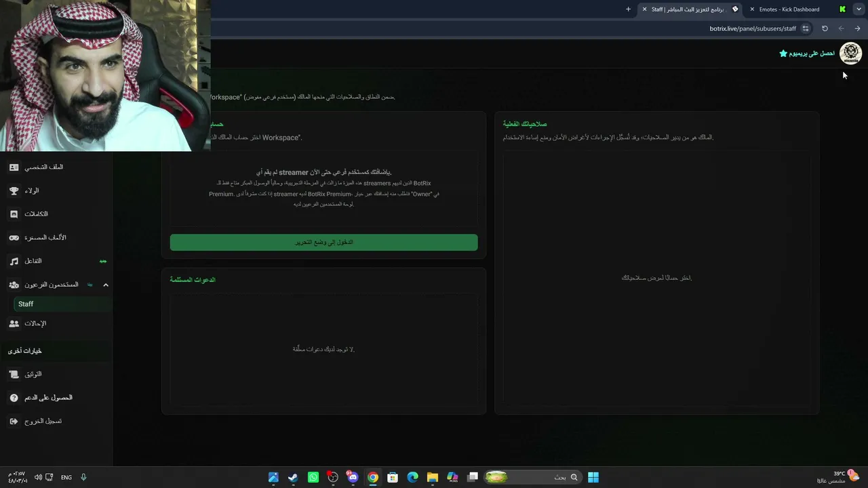Click the احصل على بريميوم link
The width and height of the screenshot is (868, 488).
pyautogui.click(x=812, y=54)
